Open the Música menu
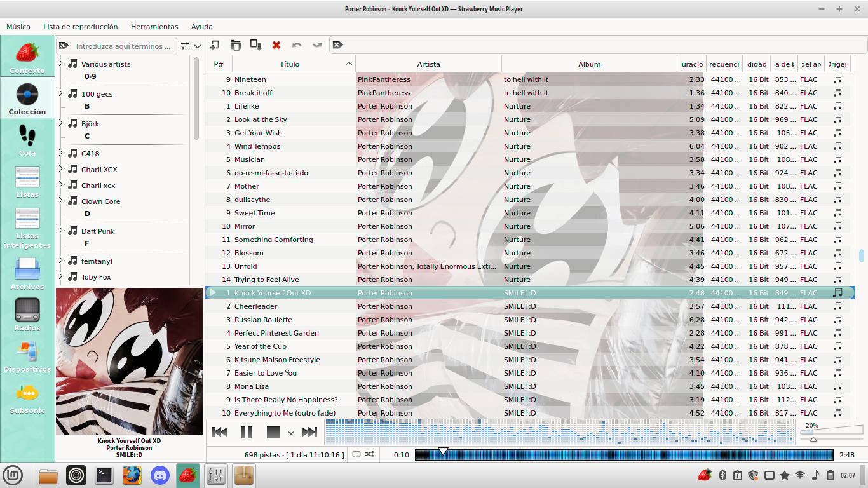Screen dimensions: 868x488 tap(18, 27)
